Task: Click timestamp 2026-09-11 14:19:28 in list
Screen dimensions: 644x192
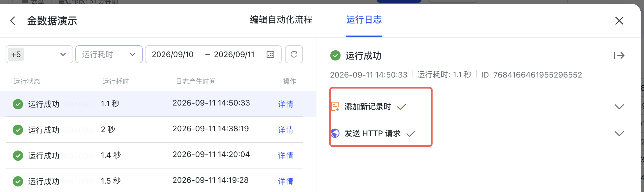Action: (210, 180)
